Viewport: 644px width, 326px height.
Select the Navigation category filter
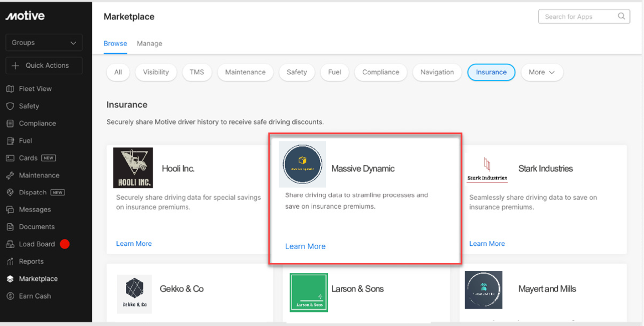click(x=437, y=72)
